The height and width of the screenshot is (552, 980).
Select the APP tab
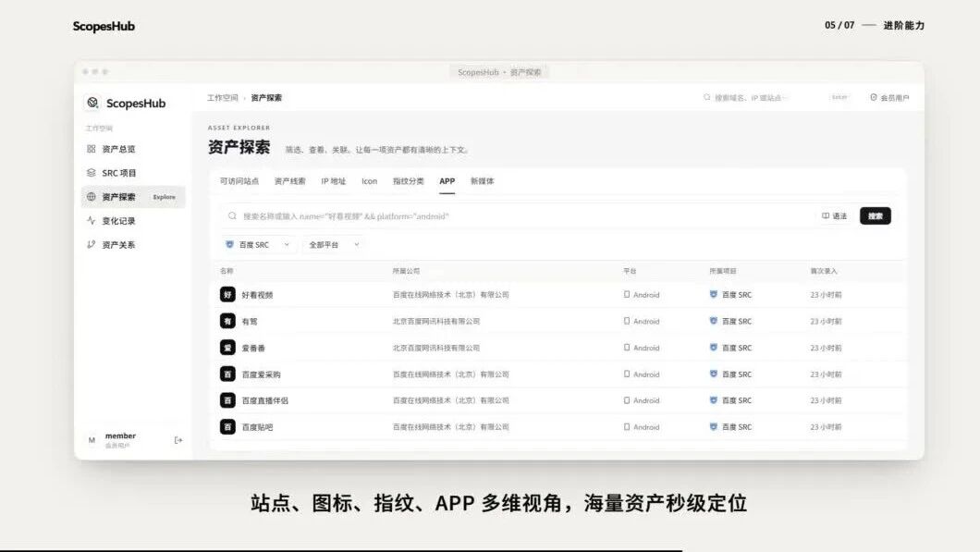tap(447, 181)
